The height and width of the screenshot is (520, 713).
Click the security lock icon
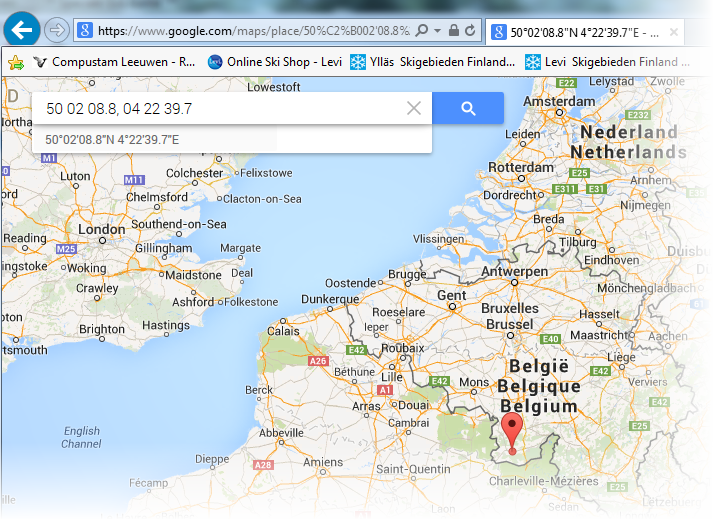click(x=453, y=30)
